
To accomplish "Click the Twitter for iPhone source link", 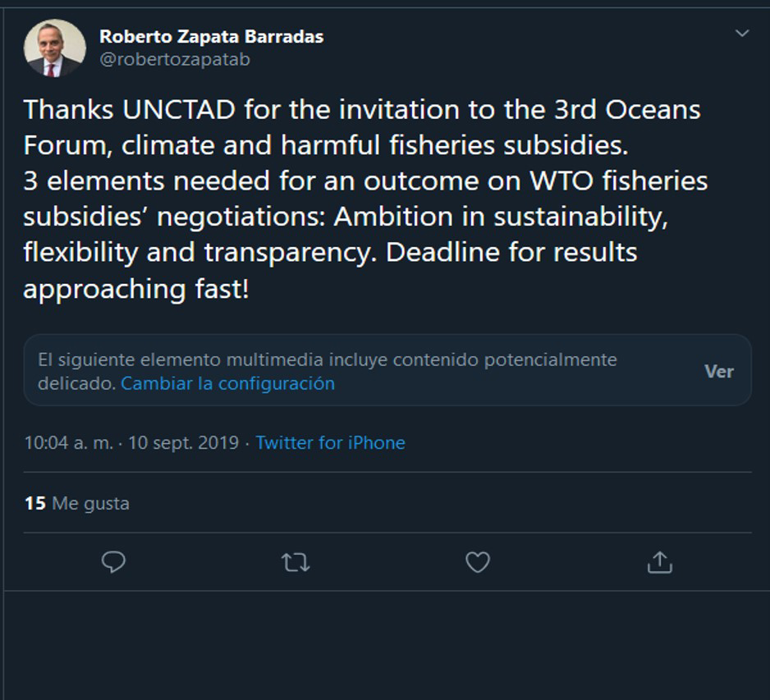I will pos(330,443).
